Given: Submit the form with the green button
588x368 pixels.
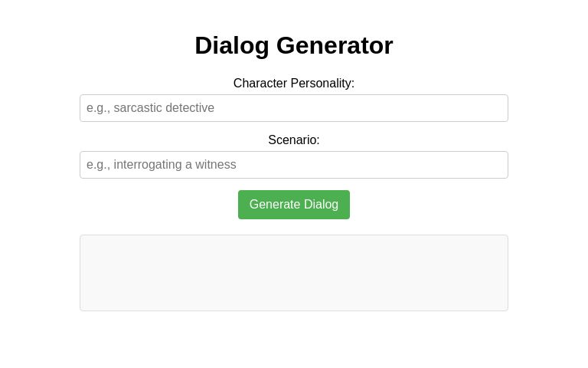Looking at the screenshot, I should point(294,205).
